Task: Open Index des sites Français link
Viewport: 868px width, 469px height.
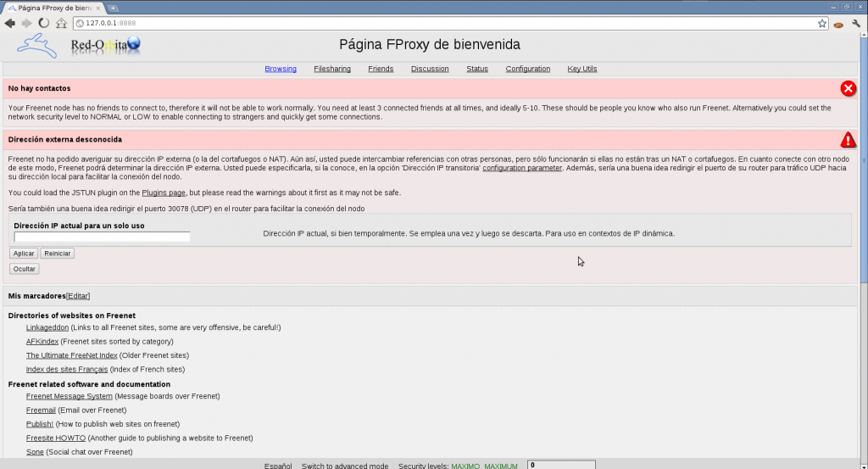Action: point(66,369)
